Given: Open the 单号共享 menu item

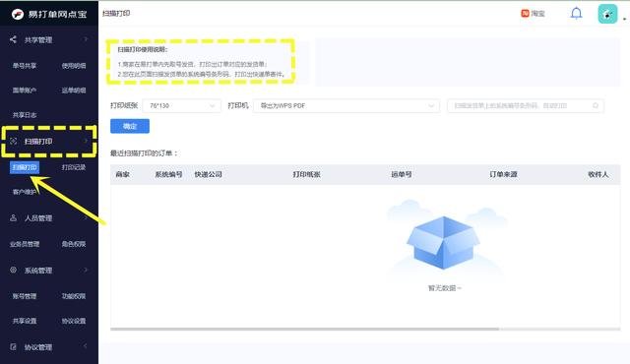Looking at the screenshot, I should click(25, 65).
